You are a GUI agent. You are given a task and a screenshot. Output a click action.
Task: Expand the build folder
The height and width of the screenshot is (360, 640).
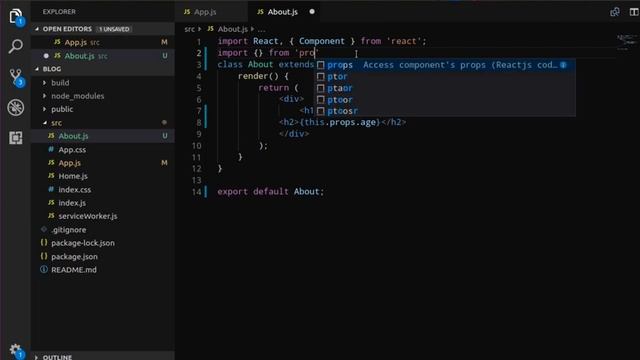[x=44, y=82]
